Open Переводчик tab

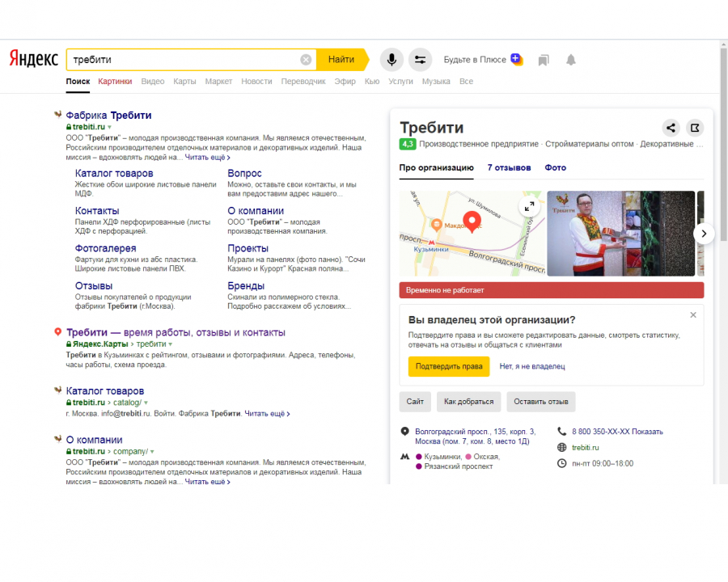pyautogui.click(x=303, y=81)
